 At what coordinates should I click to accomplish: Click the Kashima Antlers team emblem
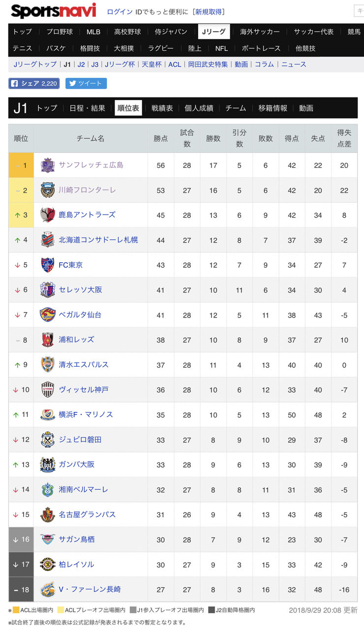(x=48, y=215)
